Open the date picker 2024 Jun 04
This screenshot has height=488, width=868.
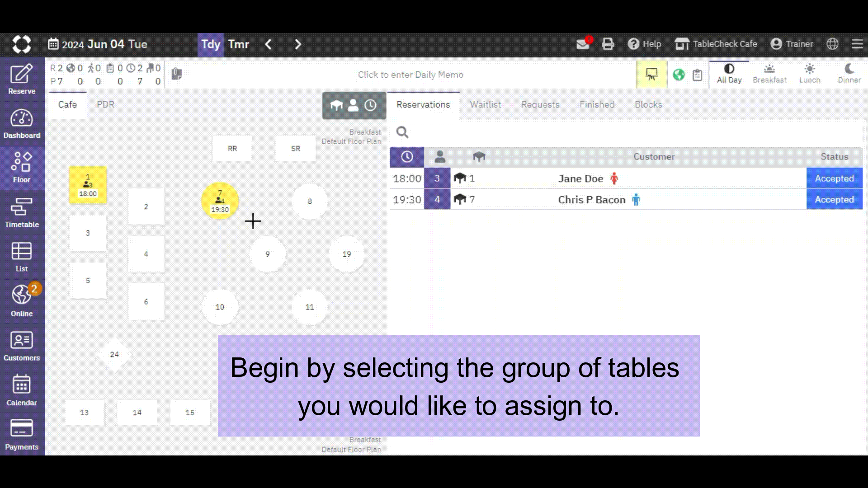(98, 44)
